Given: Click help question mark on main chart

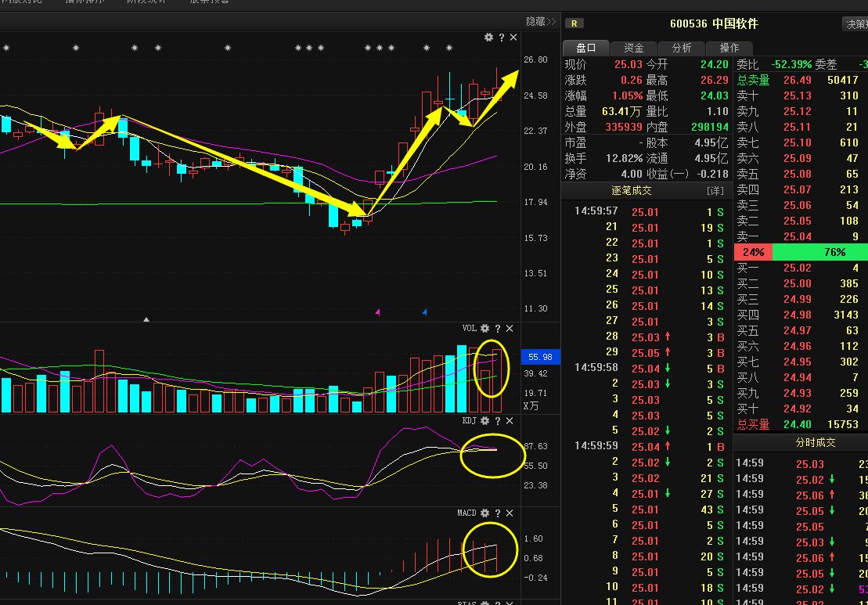Looking at the screenshot, I should (x=502, y=38).
